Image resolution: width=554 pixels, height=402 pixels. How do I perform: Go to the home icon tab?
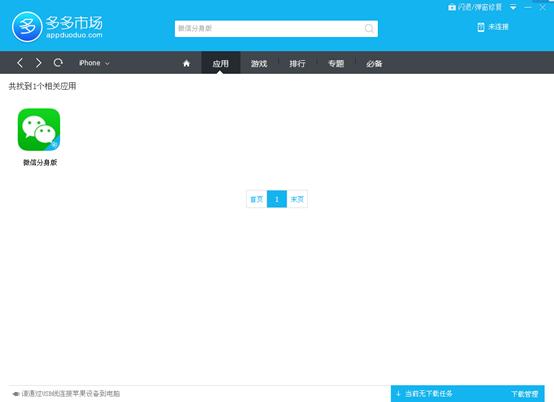[186, 63]
